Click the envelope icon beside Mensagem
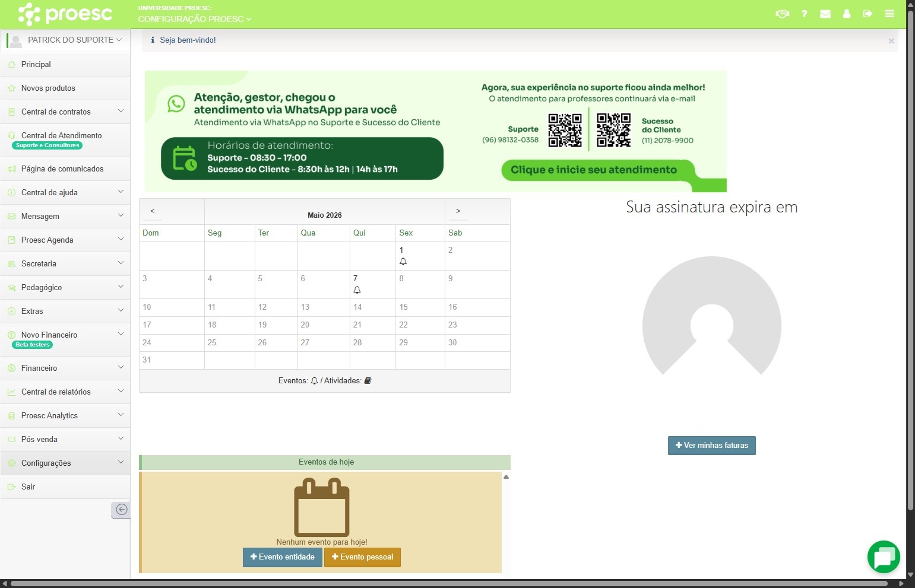This screenshot has width=915, height=588. point(11,217)
